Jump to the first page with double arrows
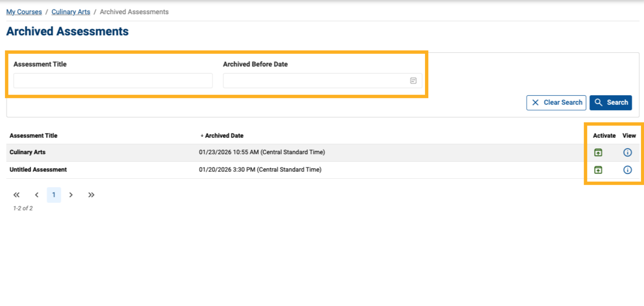 click(16, 195)
